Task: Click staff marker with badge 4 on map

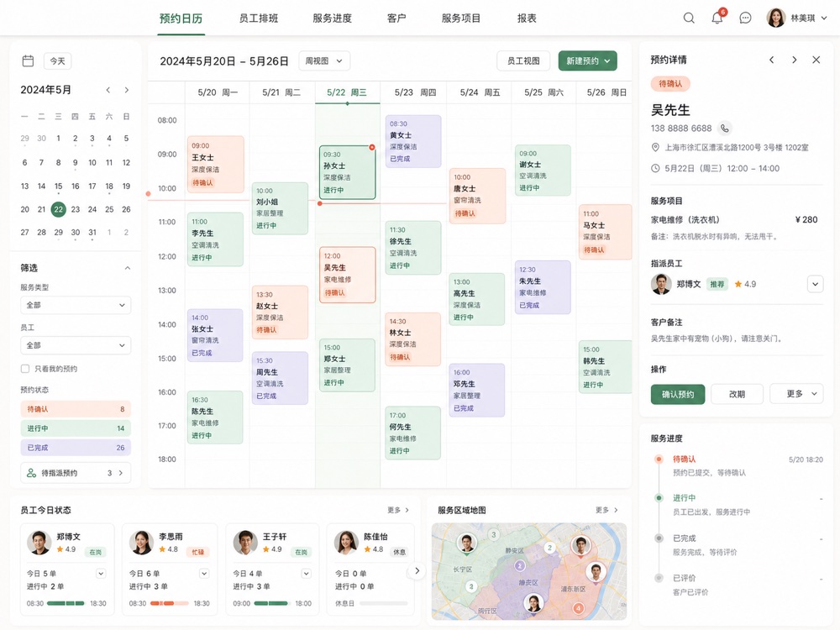Action: pos(579,608)
